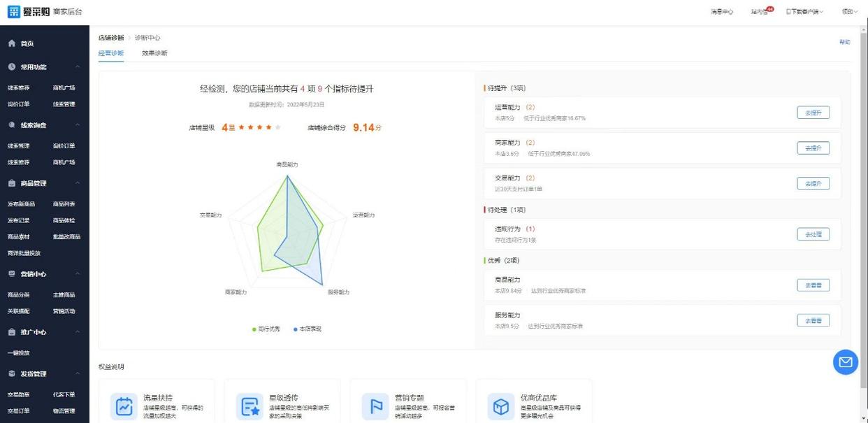Click the 爱采购 logo icon
Image resolution: width=868 pixels, height=423 pixels.
click(14, 12)
